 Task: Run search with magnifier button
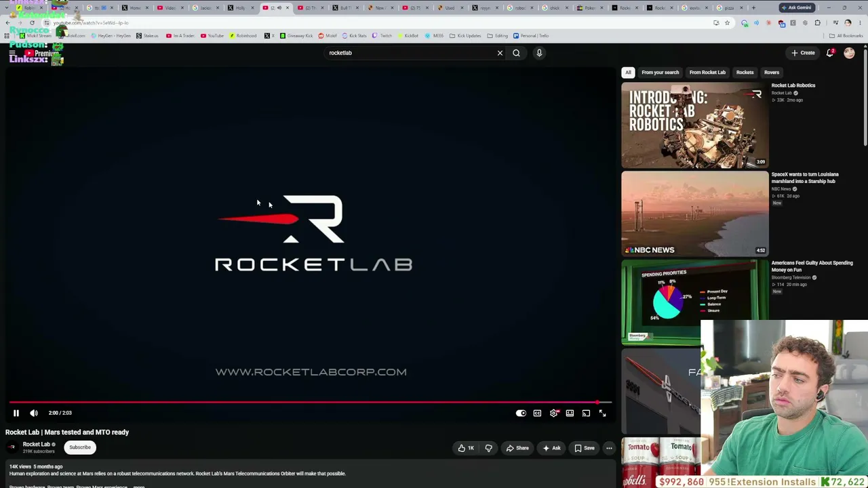click(516, 53)
